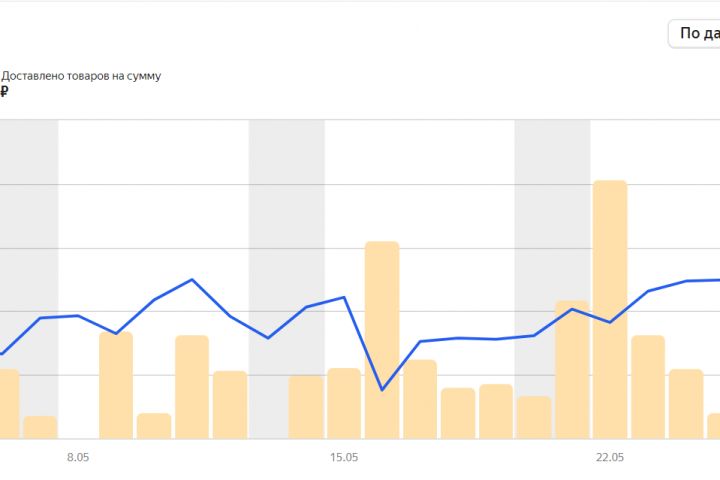The image size is (720, 480).
Task: Select the blue line peak between 8.05 and 15.05
Action: (192, 279)
